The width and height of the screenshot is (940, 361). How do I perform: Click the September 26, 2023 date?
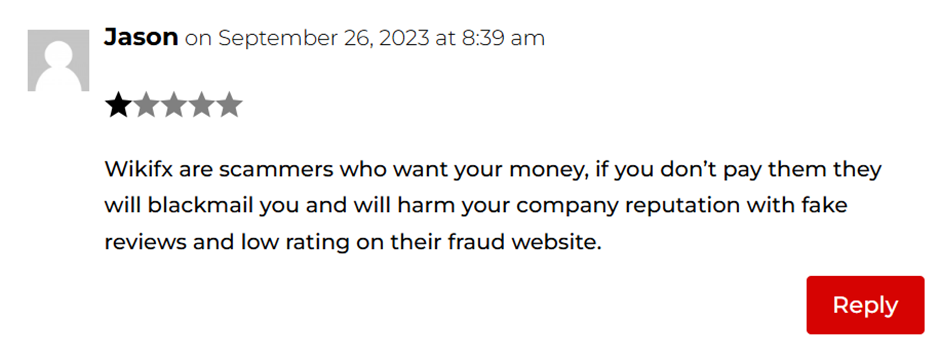point(324,39)
